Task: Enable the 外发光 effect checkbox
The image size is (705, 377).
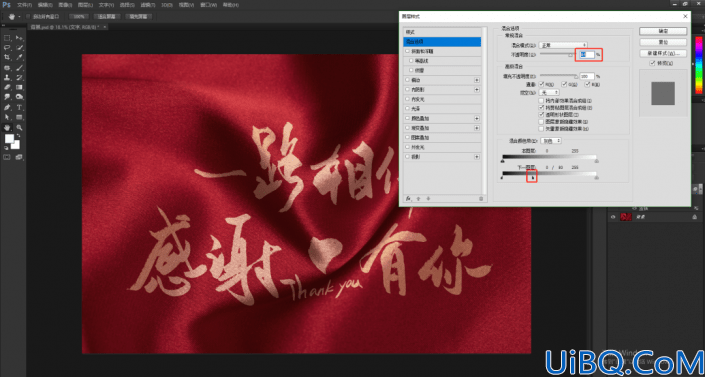Action: (407, 147)
